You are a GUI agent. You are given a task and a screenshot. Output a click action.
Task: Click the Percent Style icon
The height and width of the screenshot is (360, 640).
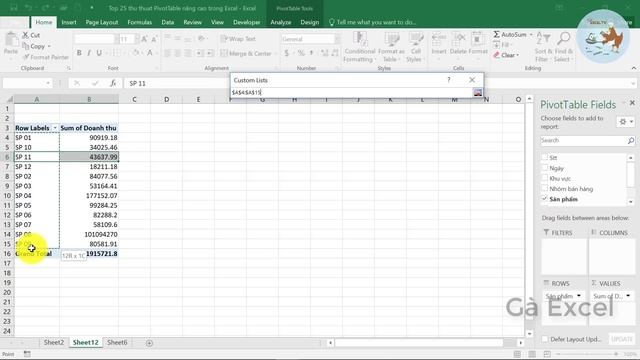tap(301, 53)
